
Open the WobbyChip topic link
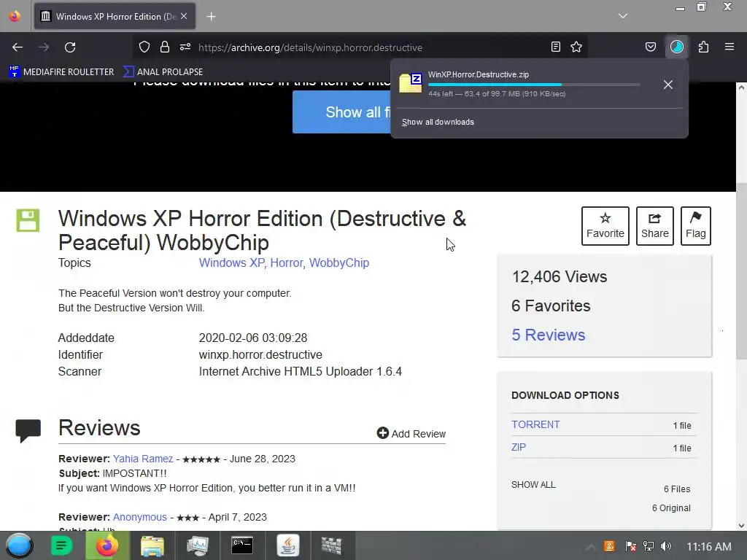point(339,262)
